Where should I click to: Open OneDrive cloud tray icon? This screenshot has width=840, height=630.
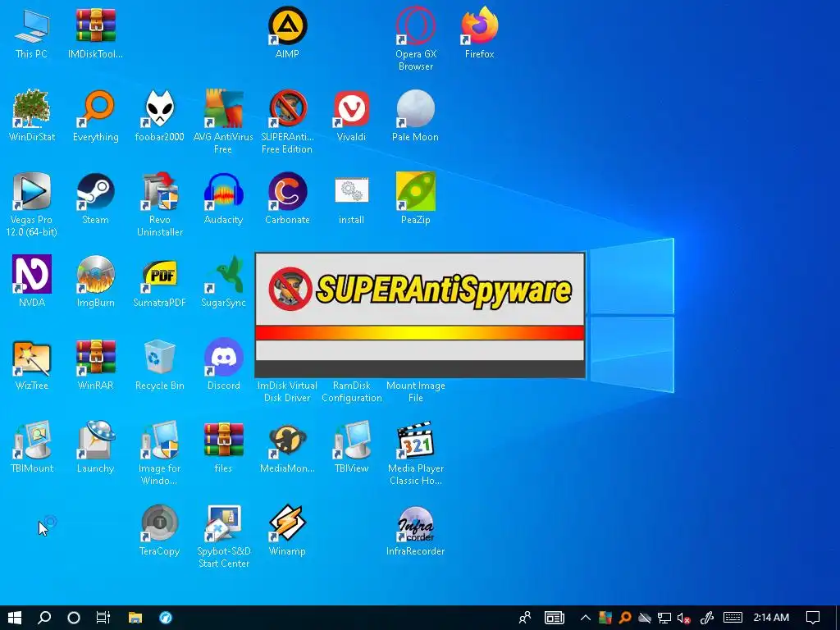[x=645, y=619]
